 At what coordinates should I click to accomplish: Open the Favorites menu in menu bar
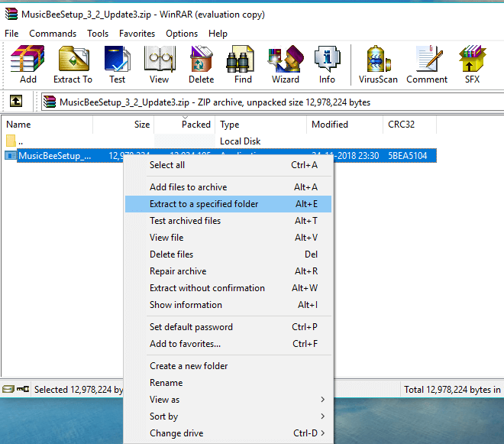point(137,34)
